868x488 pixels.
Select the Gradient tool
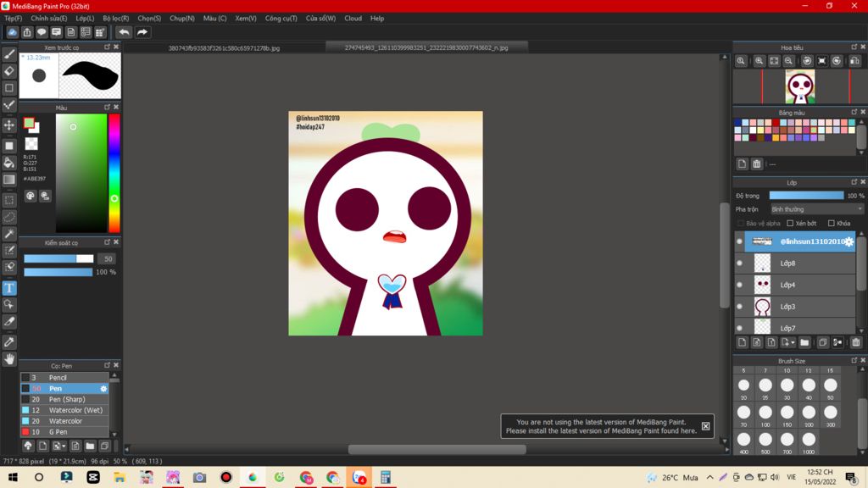coord(9,180)
